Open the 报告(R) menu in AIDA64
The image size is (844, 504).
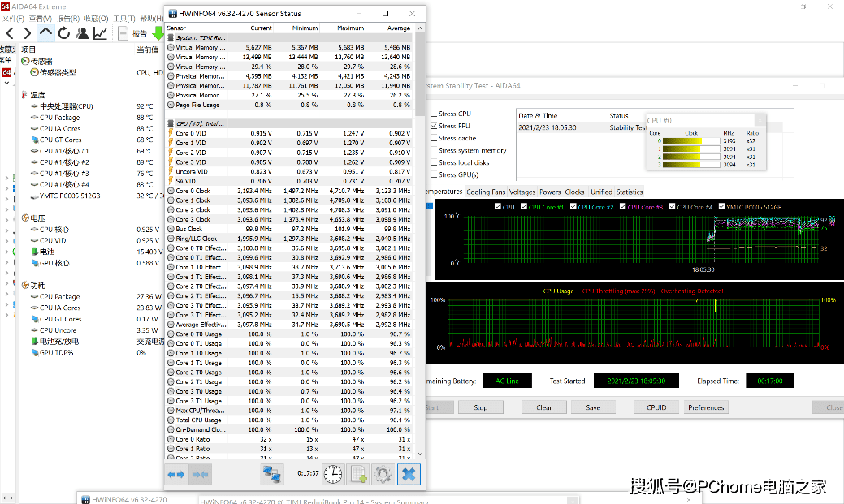pyautogui.click(x=68, y=19)
